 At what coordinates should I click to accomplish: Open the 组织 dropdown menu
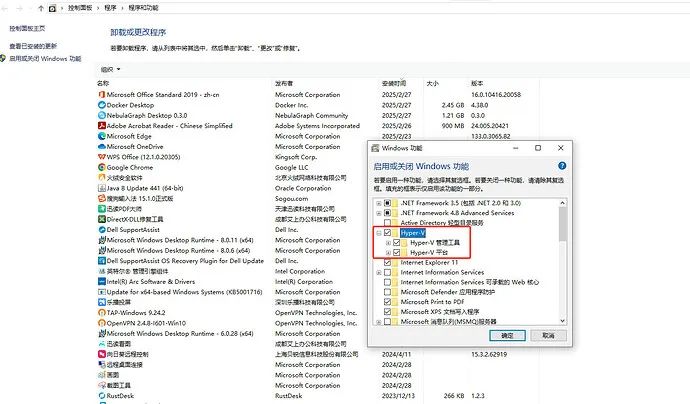click(110, 70)
